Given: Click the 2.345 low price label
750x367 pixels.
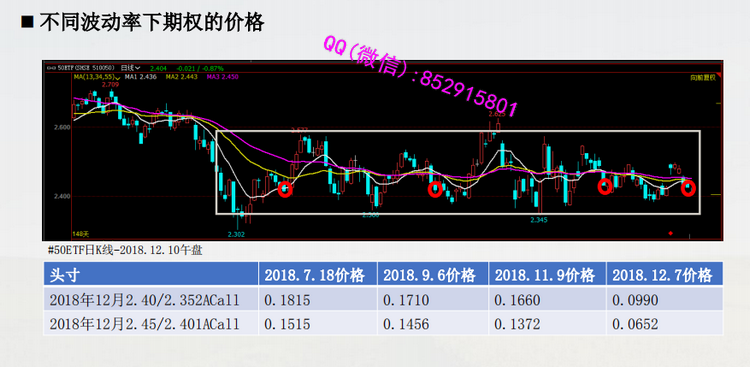Looking at the screenshot, I should (539, 220).
